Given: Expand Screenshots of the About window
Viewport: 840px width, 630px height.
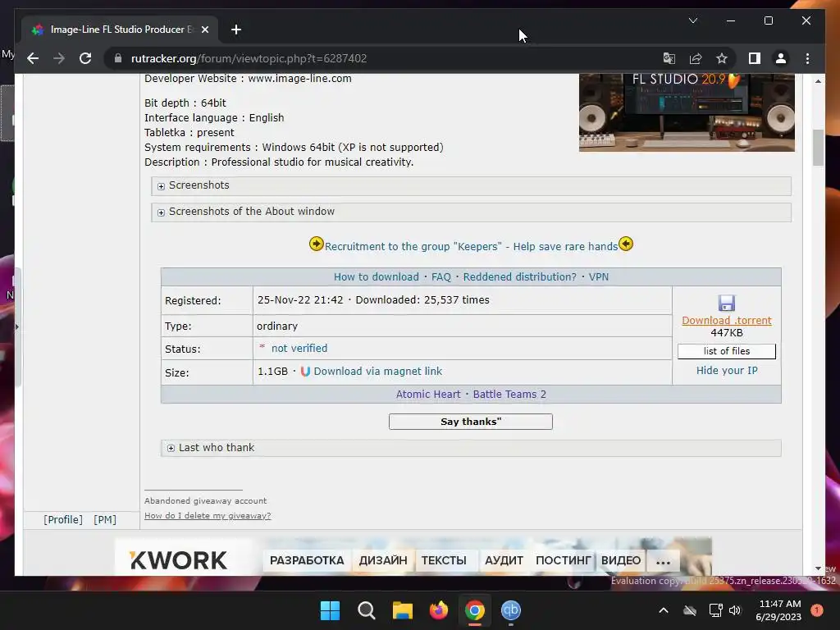Looking at the screenshot, I should click(471, 212).
